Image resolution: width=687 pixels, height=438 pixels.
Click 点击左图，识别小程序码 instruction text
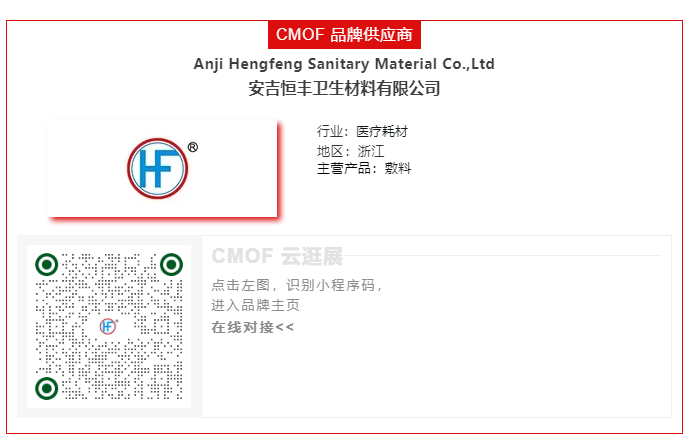pyautogui.click(x=297, y=285)
